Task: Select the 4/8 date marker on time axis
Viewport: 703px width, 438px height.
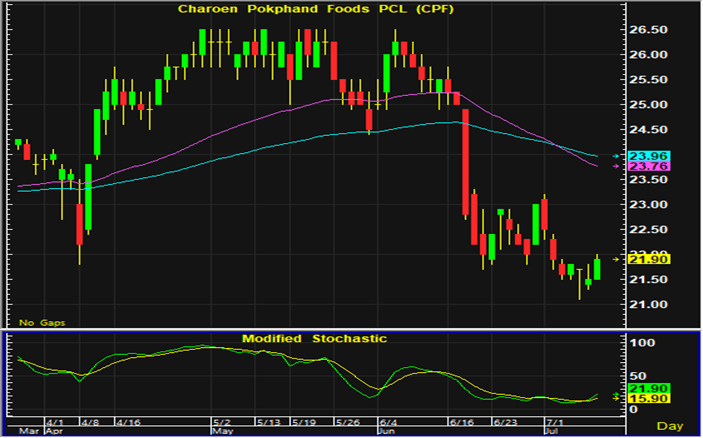Action: [90, 422]
